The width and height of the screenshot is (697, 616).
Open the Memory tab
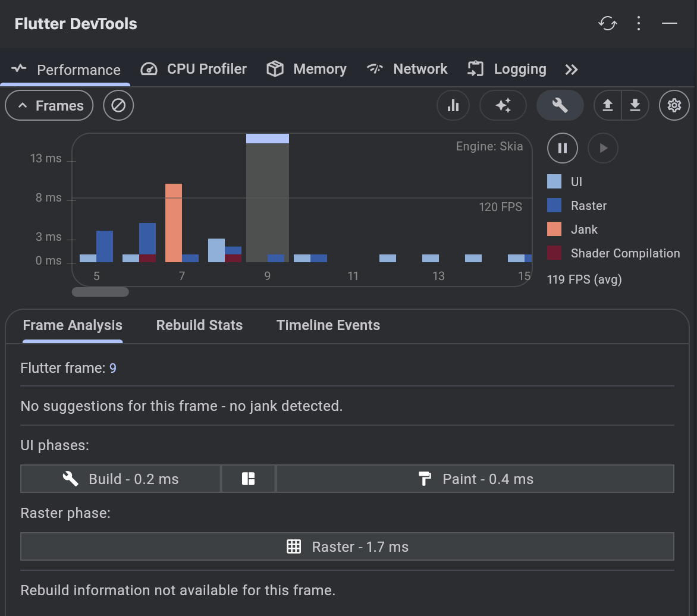pos(307,70)
